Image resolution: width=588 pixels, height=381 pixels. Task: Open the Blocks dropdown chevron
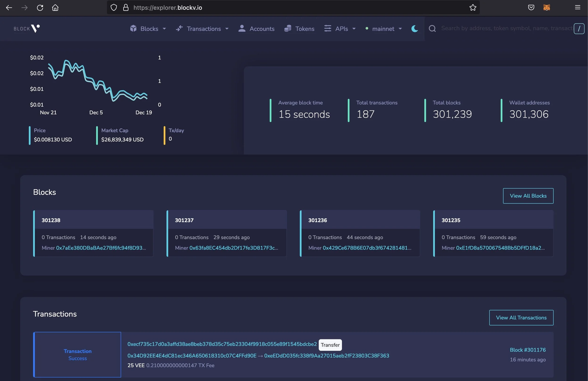point(165,28)
